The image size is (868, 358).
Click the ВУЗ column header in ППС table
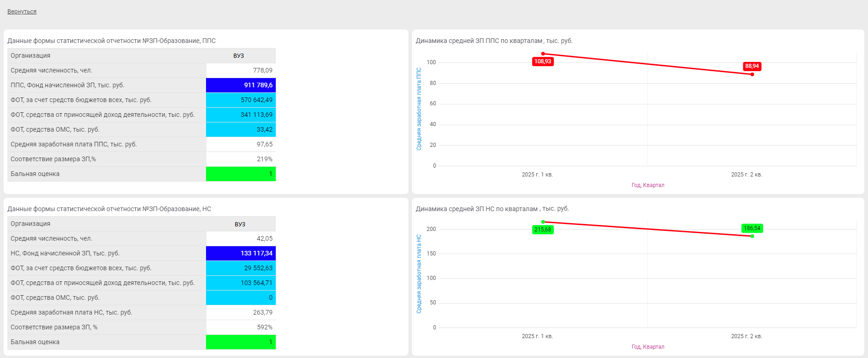[239, 55]
